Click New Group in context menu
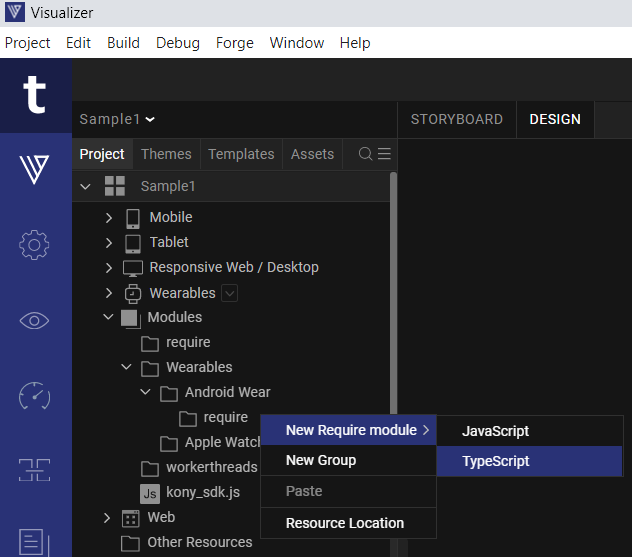632x557 pixels. pos(320,460)
